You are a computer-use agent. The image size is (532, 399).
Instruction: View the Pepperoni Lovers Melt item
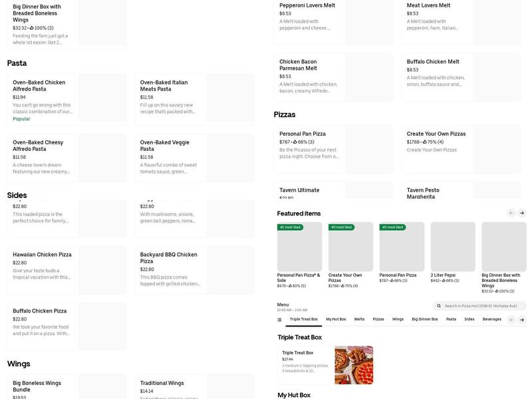(x=336, y=17)
